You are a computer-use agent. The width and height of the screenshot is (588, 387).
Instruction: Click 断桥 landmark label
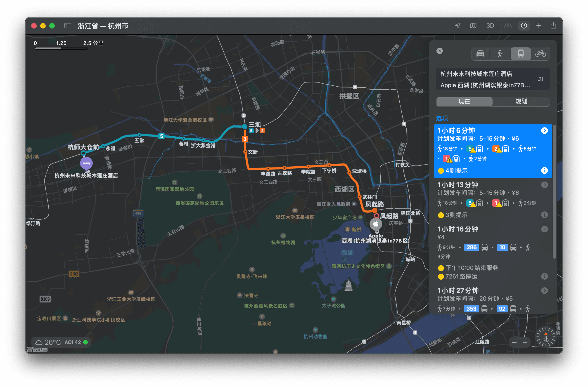[x=356, y=229]
